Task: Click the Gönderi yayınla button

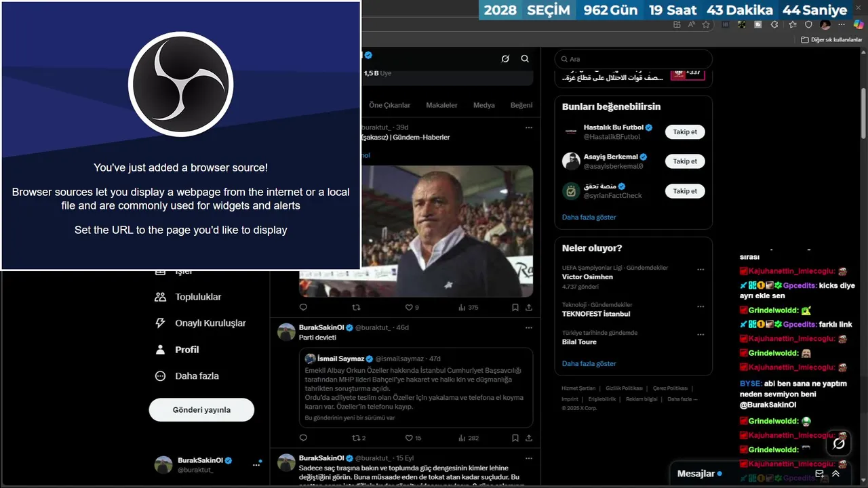Action: tap(201, 409)
